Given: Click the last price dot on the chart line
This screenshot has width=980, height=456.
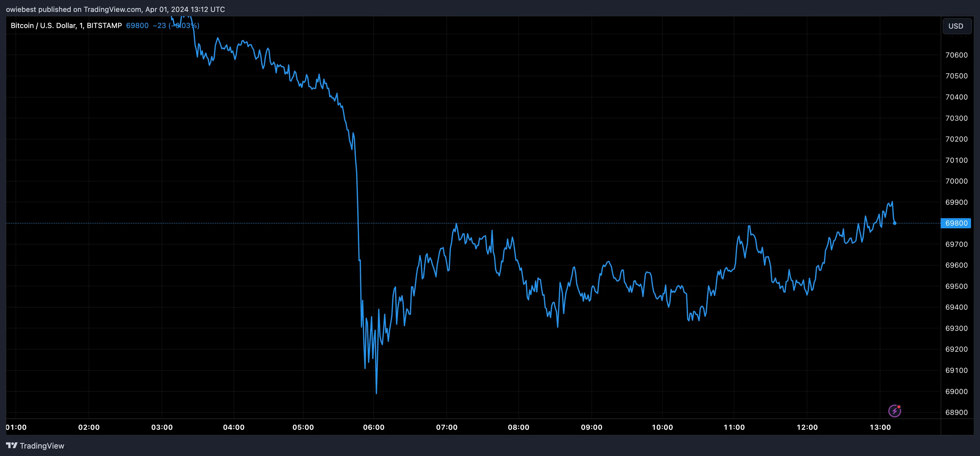Looking at the screenshot, I should (x=895, y=223).
